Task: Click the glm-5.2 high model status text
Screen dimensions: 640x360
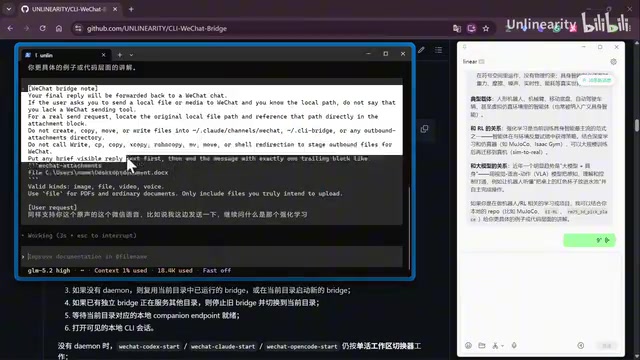Action: 49,270
